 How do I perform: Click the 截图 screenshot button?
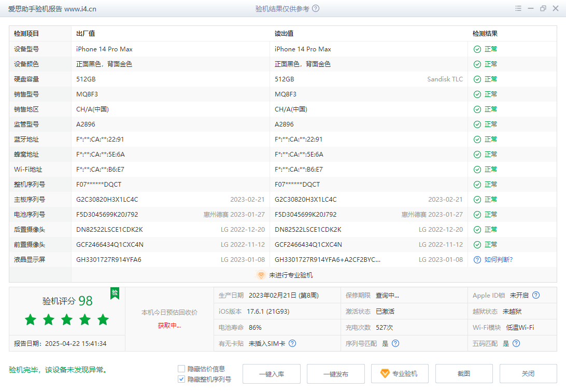click(x=464, y=373)
